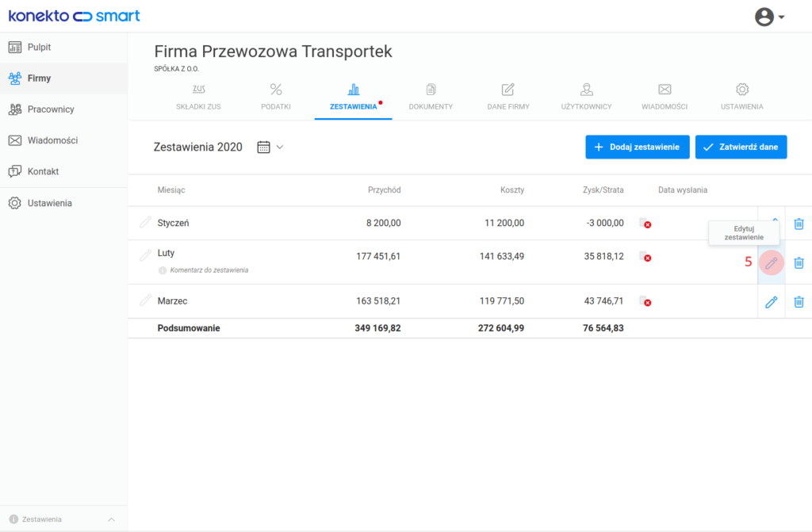Expand the year dropdown chevron
This screenshot has width=812, height=532.
[x=280, y=147]
